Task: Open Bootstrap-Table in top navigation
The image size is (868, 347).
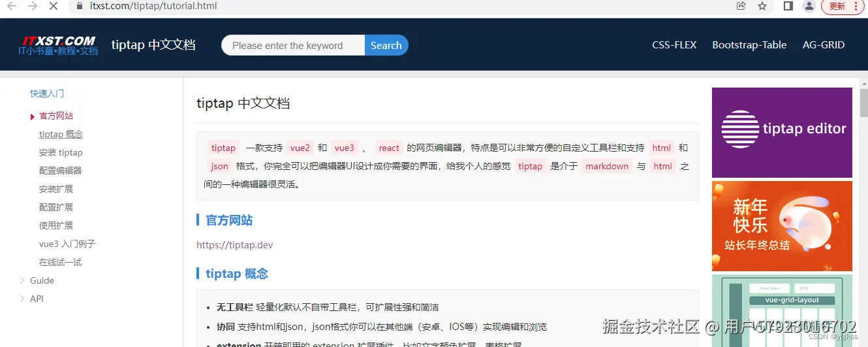Action: coord(749,45)
